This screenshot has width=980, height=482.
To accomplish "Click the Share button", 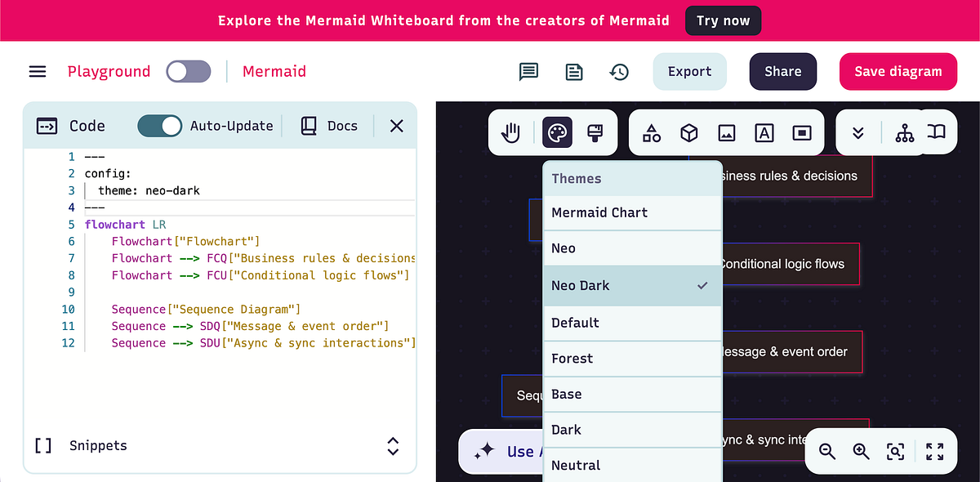I will (x=783, y=72).
